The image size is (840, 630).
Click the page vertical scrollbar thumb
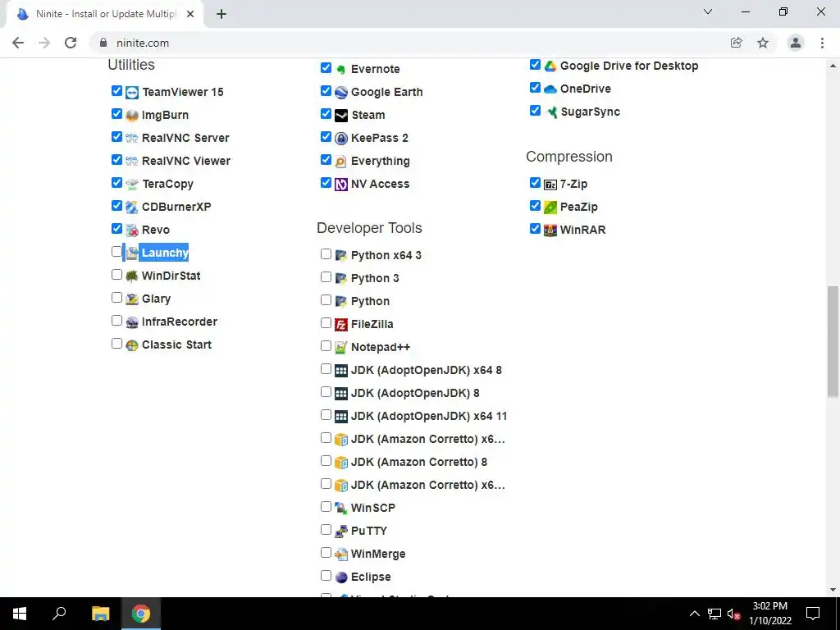tap(833, 341)
